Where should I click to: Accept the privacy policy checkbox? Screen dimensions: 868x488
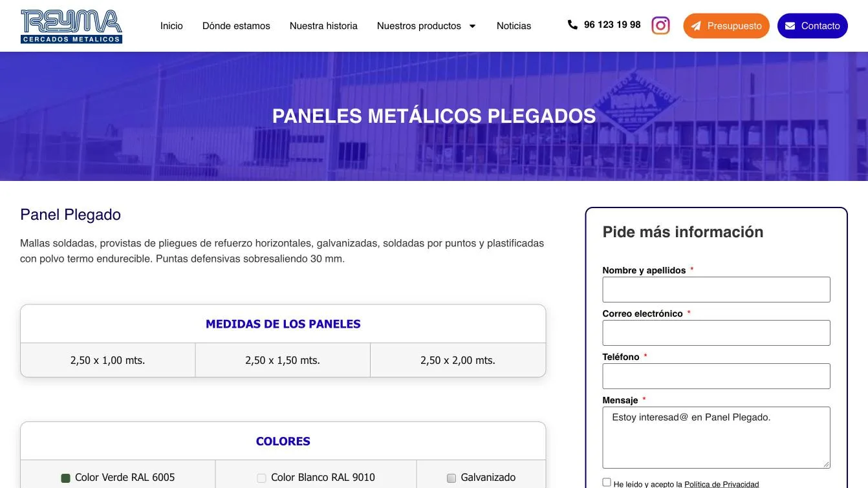click(607, 482)
